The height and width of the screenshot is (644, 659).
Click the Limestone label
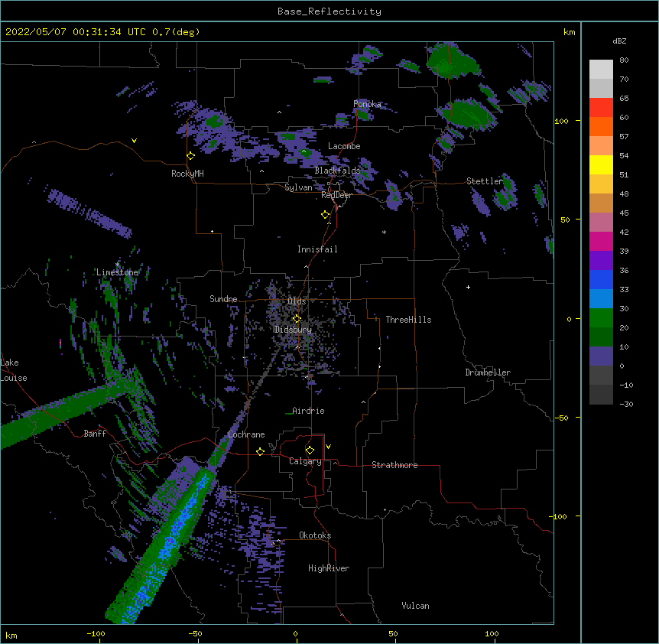pos(117,272)
